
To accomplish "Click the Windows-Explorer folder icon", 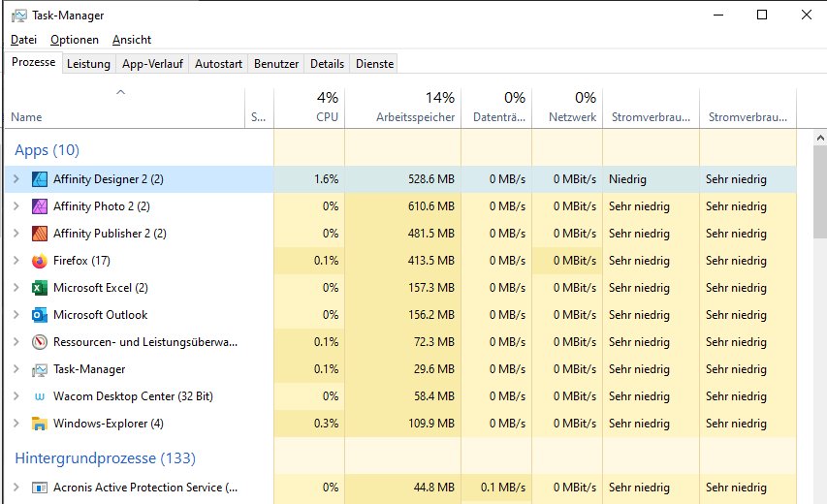I will coord(40,424).
